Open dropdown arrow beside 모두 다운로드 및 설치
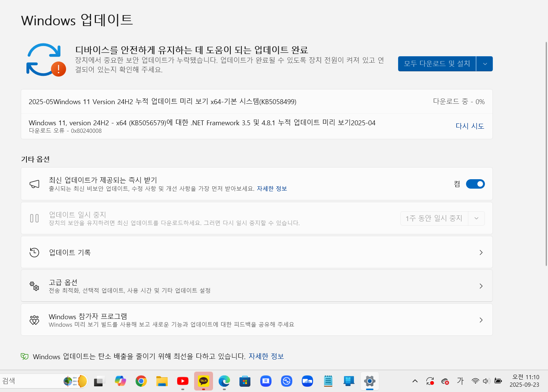The image size is (548, 392). point(485,64)
